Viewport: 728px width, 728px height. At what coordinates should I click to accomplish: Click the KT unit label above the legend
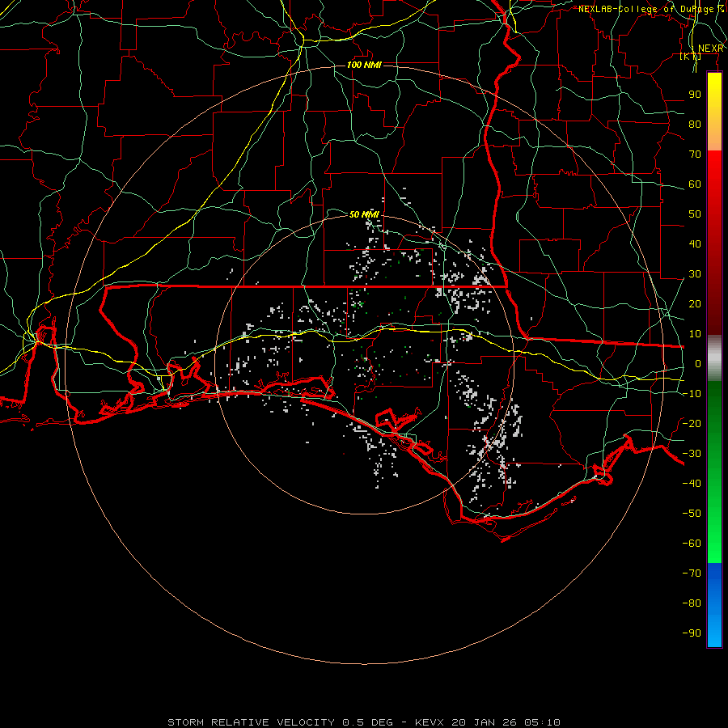pos(691,57)
